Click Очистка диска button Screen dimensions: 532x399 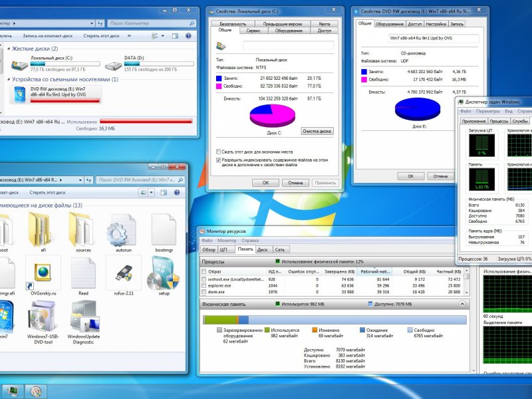point(317,131)
